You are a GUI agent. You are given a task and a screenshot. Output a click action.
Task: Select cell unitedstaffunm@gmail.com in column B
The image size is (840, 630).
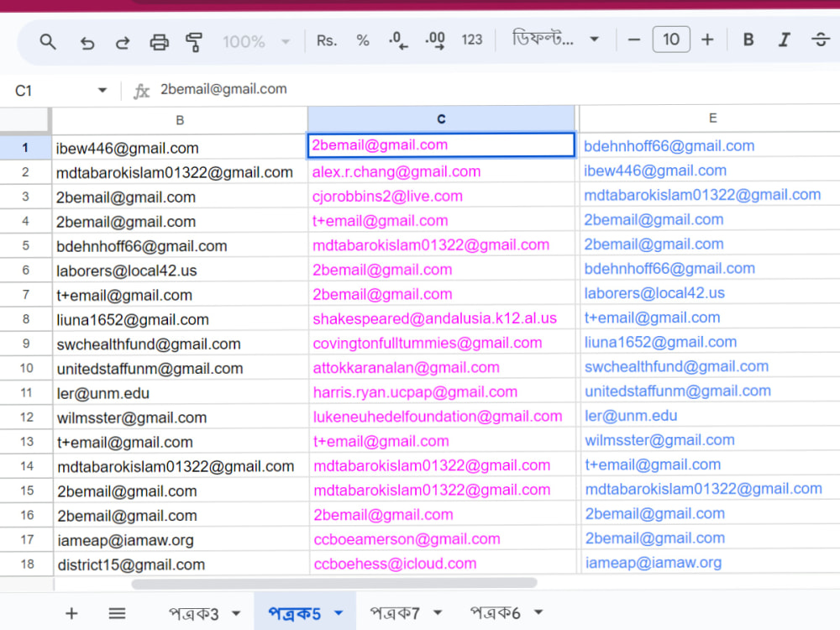[x=181, y=369]
